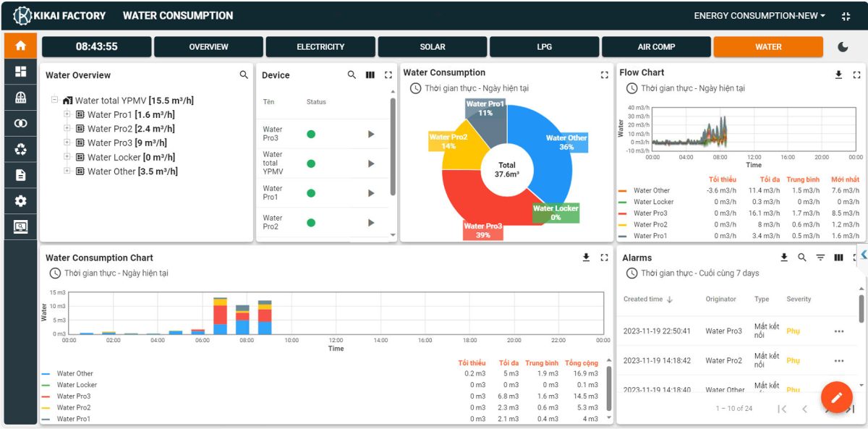Open the ENERGY CONSUMPTION-NEW dropdown
Screen dimensions: 868x429
click(759, 16)
